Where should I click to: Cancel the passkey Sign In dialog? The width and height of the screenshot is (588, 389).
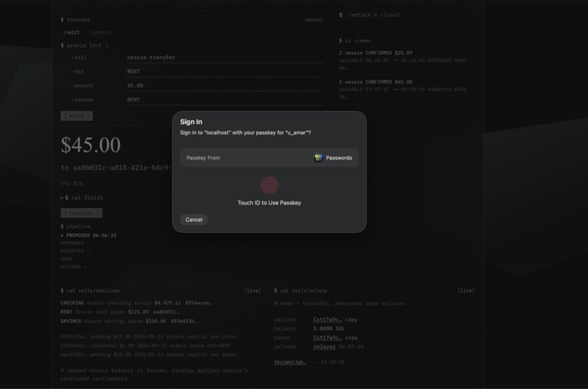click(194, 220)
